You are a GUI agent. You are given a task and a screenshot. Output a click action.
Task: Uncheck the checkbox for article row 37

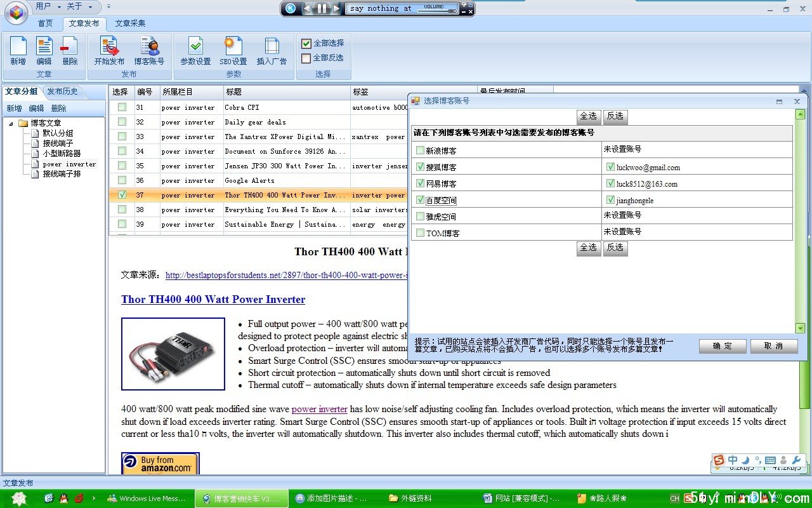[x=122, y=195]
